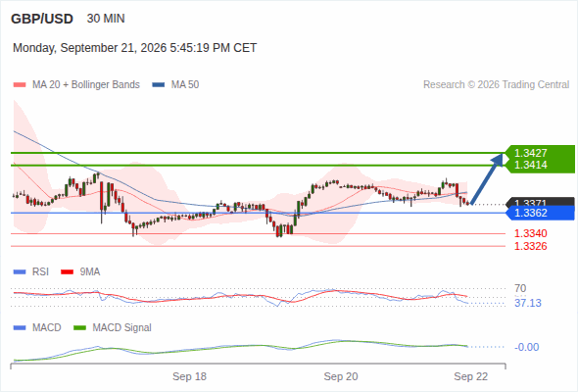Click the 1.3427 resistance price tag

coord(540,153)
